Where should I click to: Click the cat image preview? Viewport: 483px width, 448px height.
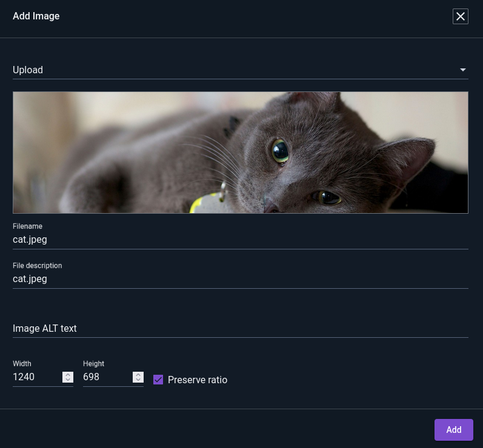coord(240,153)
